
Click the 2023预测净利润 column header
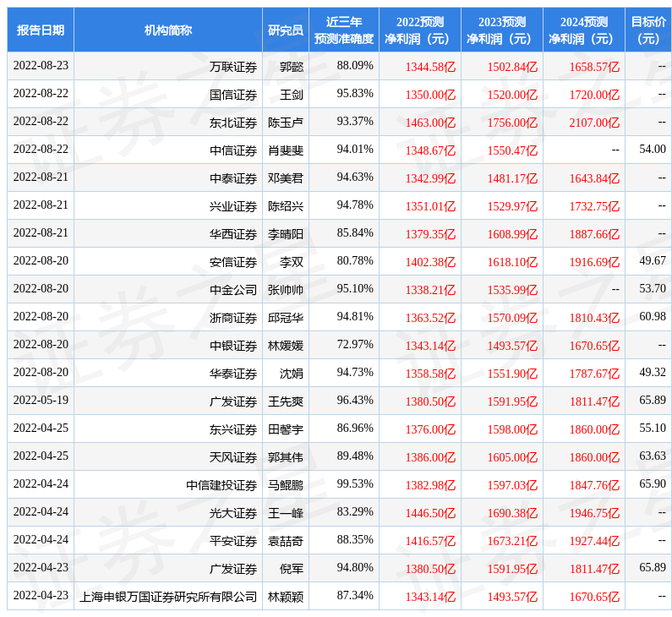point(502,30)
